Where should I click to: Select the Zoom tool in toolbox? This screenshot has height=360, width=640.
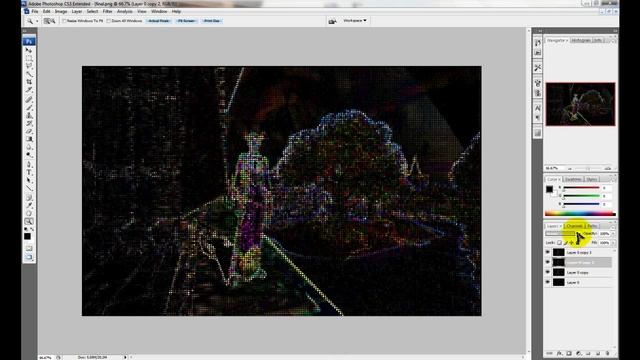29,221
